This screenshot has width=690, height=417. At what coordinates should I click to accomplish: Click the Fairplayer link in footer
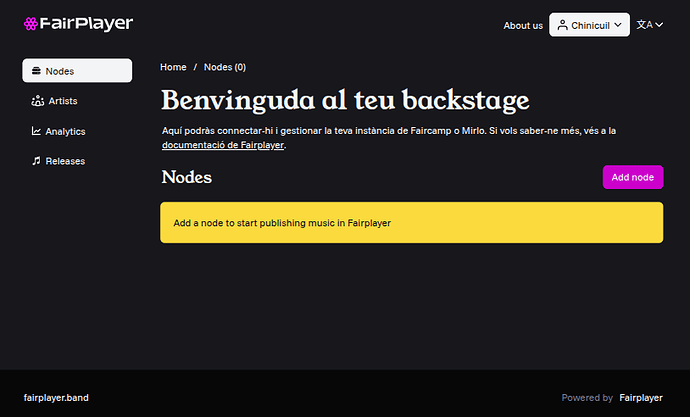(x=641, y=398)
